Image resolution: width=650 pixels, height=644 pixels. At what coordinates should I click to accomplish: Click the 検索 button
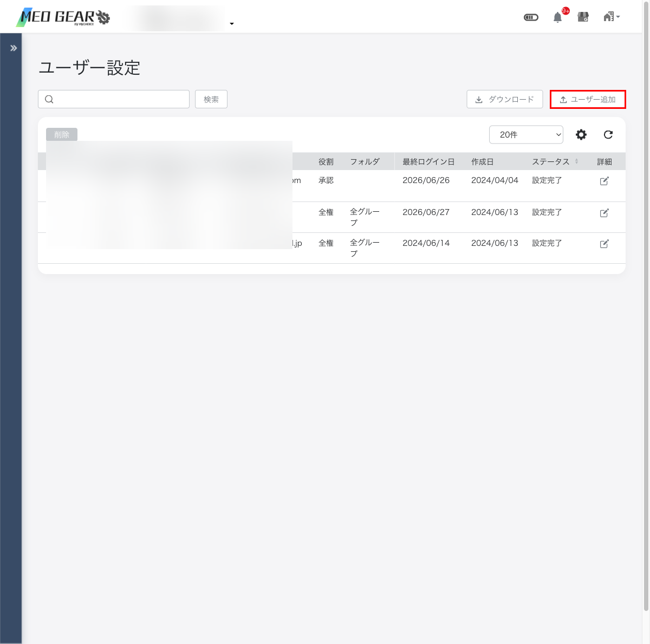pos(211,100)
